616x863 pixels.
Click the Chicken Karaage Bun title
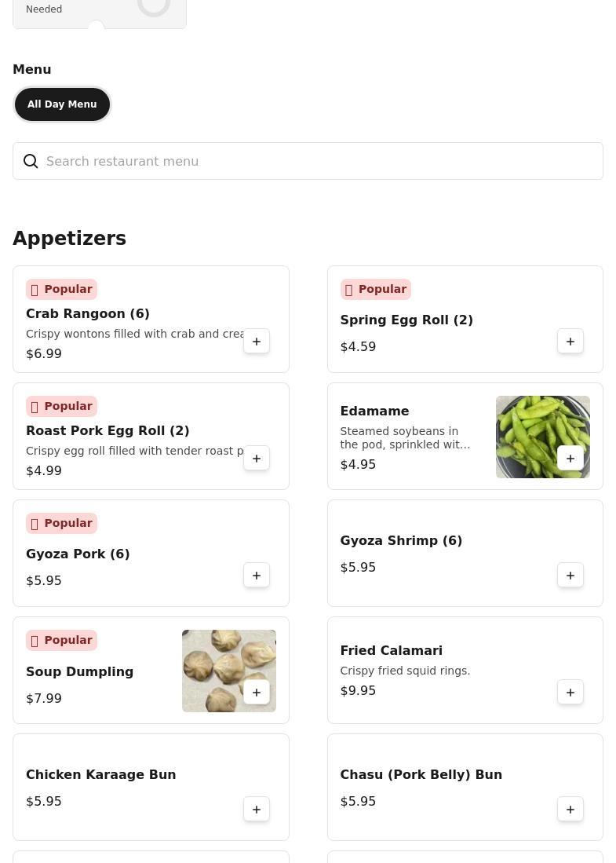coord(100,774)
